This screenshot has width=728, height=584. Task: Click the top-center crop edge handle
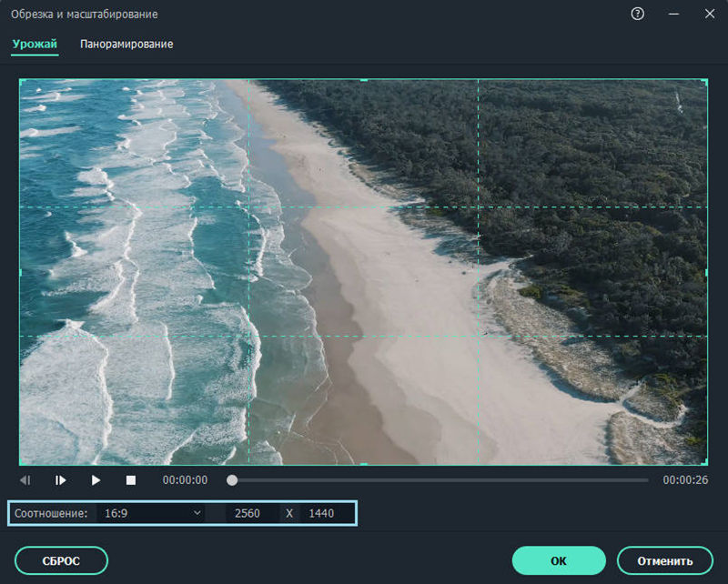pos(364,81)
